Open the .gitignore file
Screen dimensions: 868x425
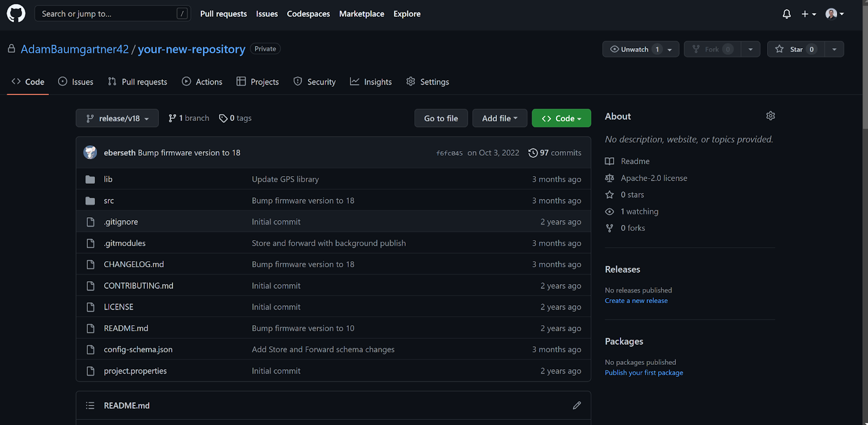point(121,222)
